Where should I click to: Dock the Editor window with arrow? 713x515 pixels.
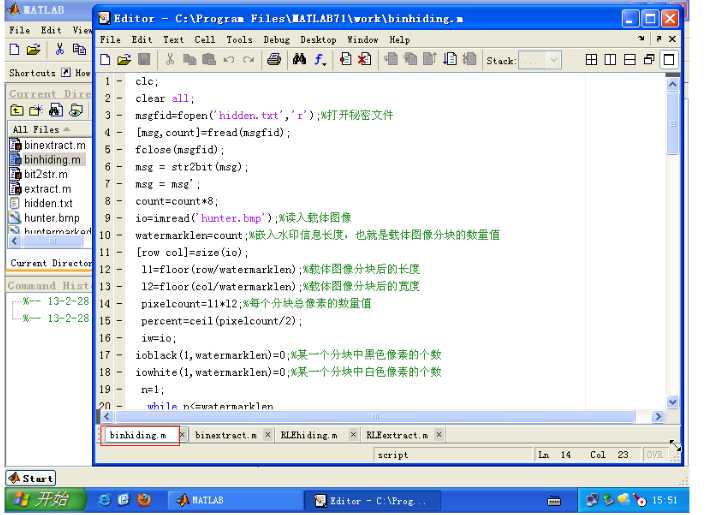(641, 39)
